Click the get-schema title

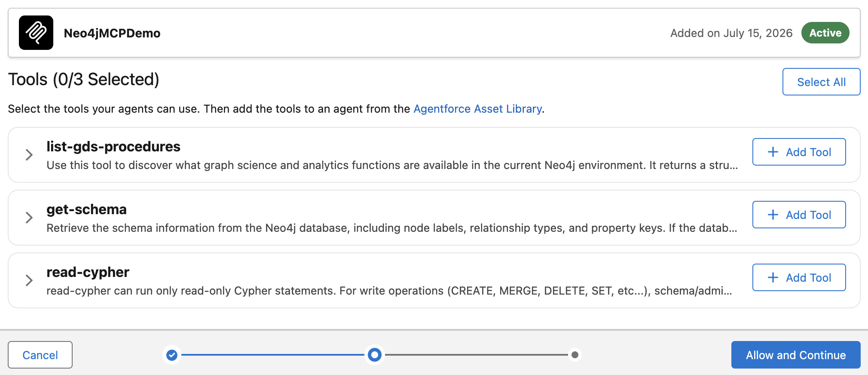[86, 209]
